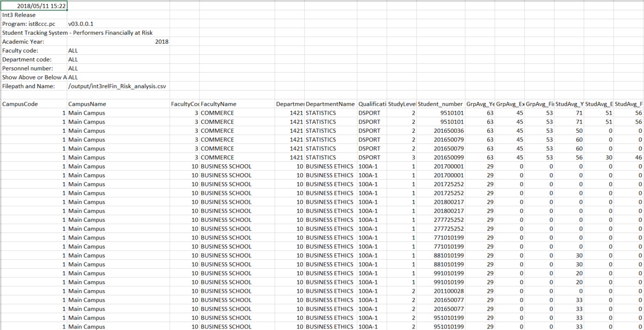Click the FacultyName header cell

[219, 104]
